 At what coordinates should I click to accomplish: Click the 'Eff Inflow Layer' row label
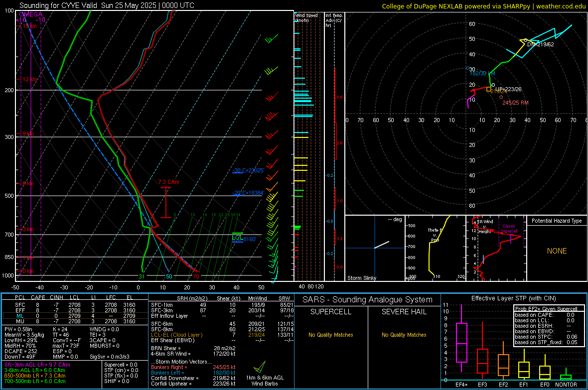pos(170,316)
